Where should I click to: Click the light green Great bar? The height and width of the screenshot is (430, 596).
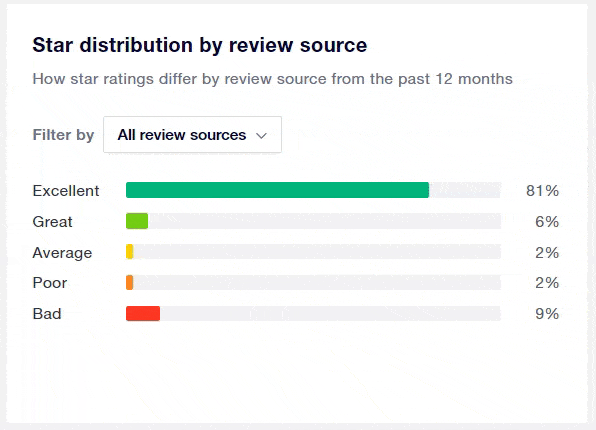click(x=137, y=221)
